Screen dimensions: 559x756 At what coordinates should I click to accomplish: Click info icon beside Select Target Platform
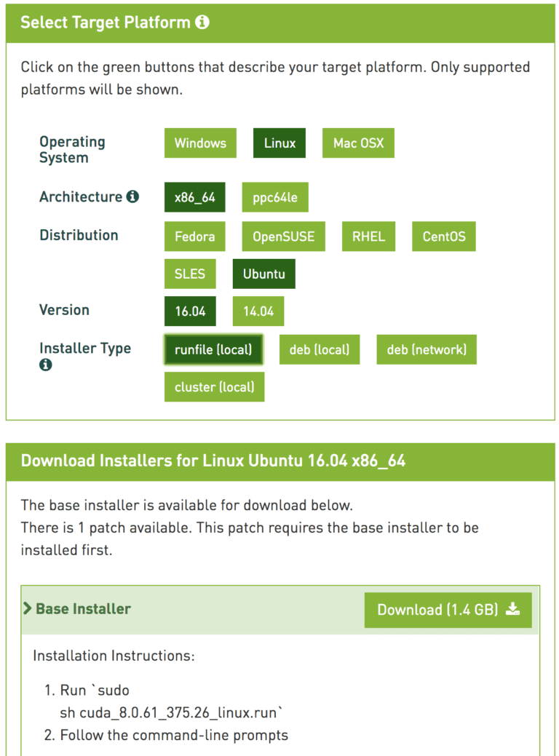202,22
